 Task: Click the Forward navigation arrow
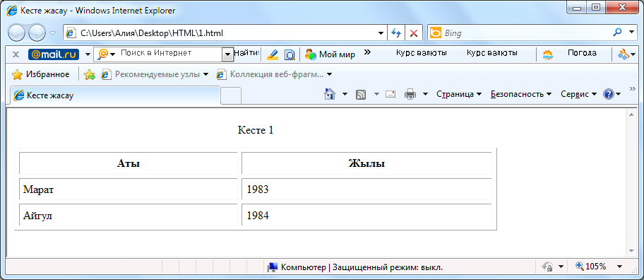[x=37, y=33]
